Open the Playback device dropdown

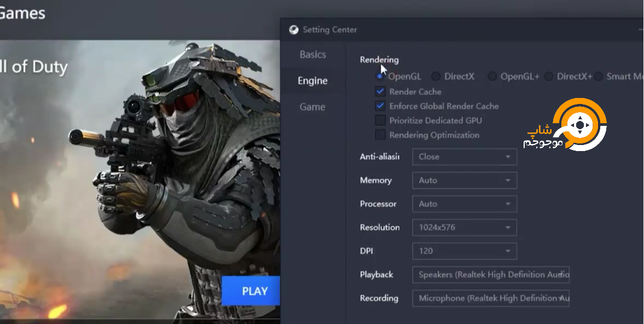coord(491,275)
